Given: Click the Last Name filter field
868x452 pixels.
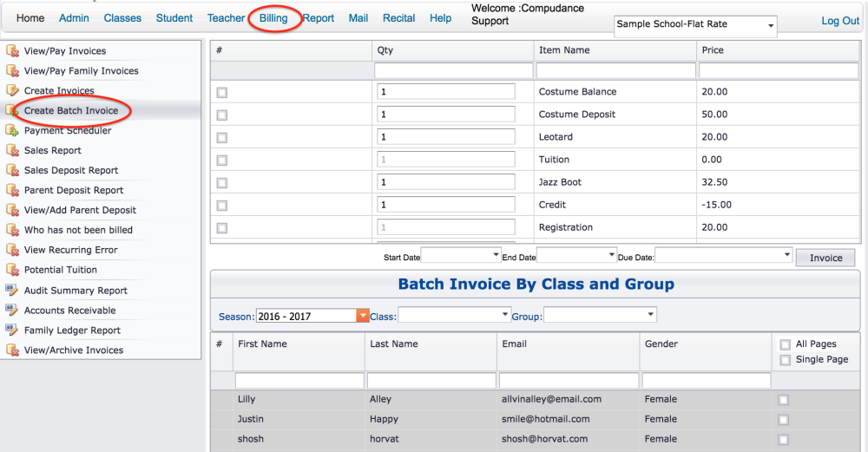Looking at the screenshot, I should [431, 381].
